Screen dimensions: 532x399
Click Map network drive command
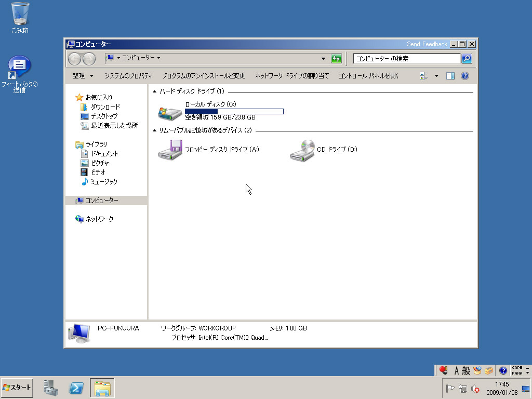(x=292, y=76)
